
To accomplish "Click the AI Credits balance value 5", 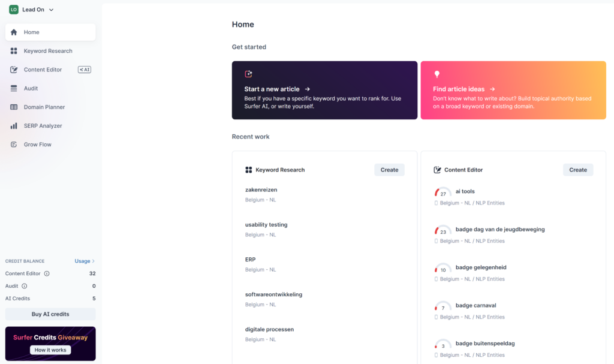I will pyautogui.click(x=94, y=299).
